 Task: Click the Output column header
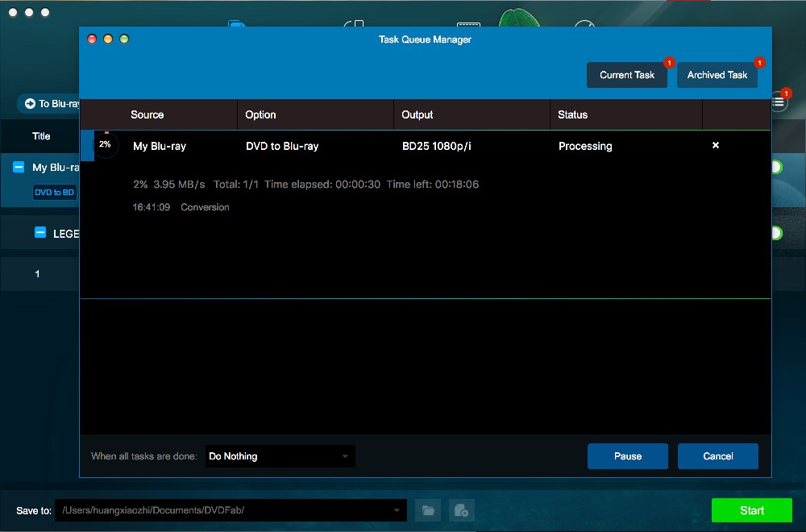pyautogui.click(x=417, y=114)
